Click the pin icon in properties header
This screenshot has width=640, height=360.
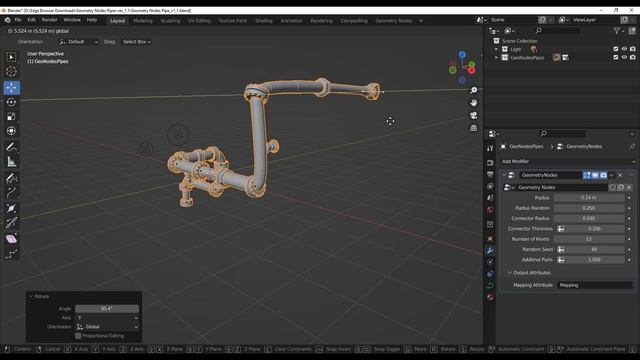click(632, 147)
